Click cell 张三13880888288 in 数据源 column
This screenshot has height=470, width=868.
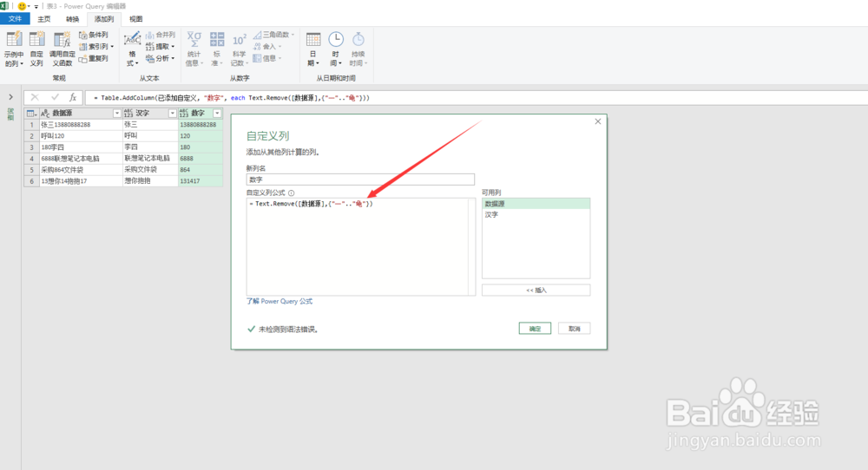pos(82,125)
